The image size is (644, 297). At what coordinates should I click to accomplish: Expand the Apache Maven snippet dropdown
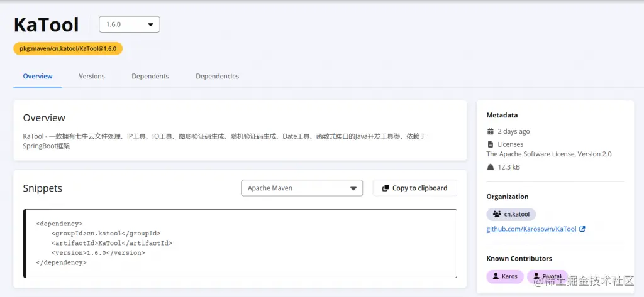point(302,188)
